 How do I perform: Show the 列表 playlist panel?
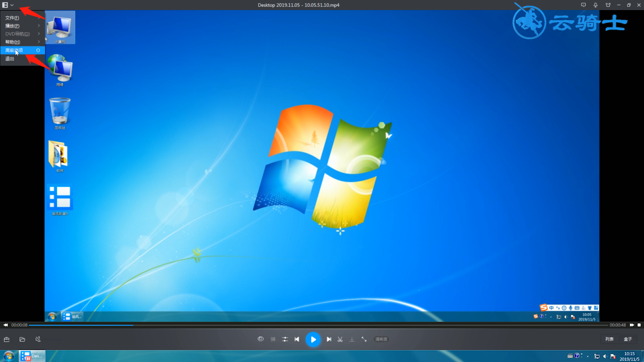click(609, 339)
